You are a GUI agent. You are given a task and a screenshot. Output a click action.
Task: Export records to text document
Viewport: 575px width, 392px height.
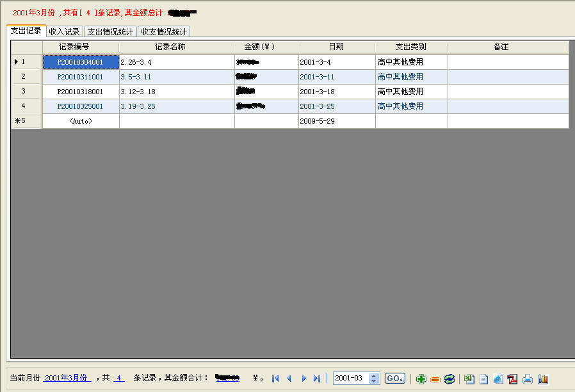point(483,379)
